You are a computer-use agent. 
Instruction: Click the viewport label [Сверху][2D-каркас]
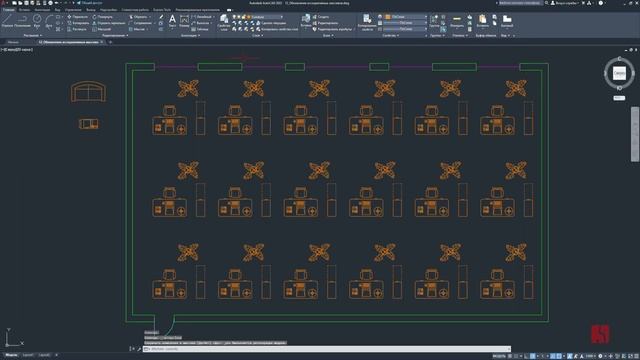pos(17,50)
